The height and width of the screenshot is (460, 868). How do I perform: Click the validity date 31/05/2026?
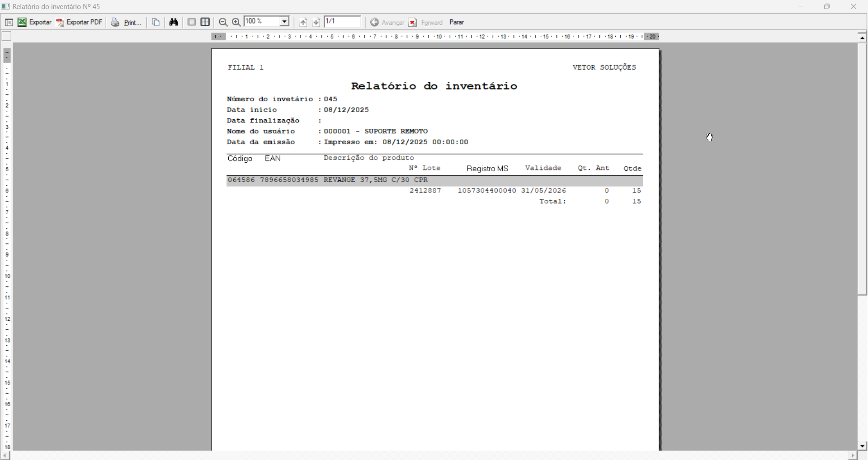[x=544, y=191]
